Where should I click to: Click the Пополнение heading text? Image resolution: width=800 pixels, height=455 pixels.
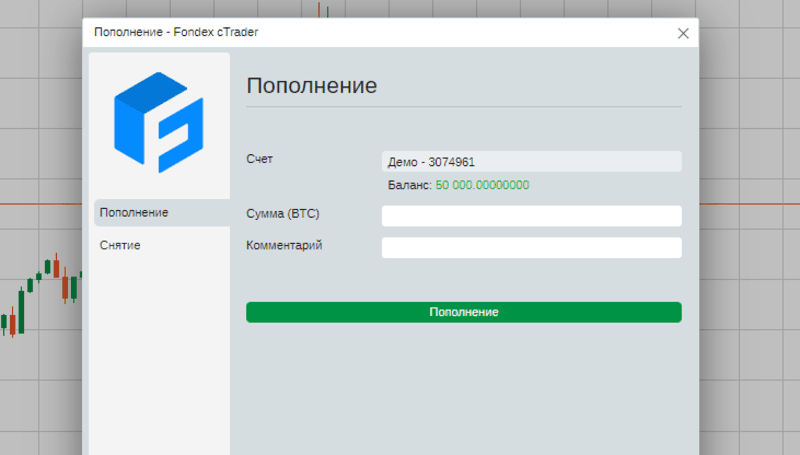pos(312,86)
